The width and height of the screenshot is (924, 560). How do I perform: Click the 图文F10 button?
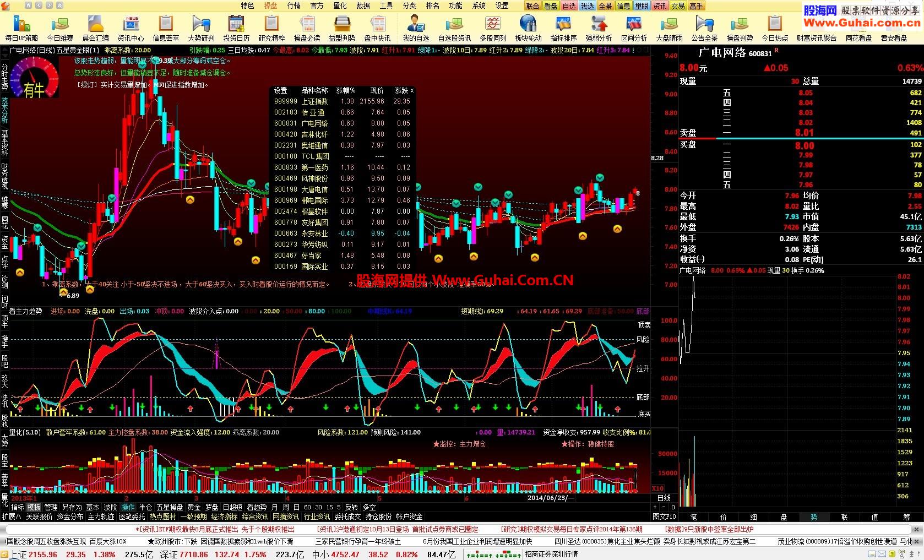[665, 516]
